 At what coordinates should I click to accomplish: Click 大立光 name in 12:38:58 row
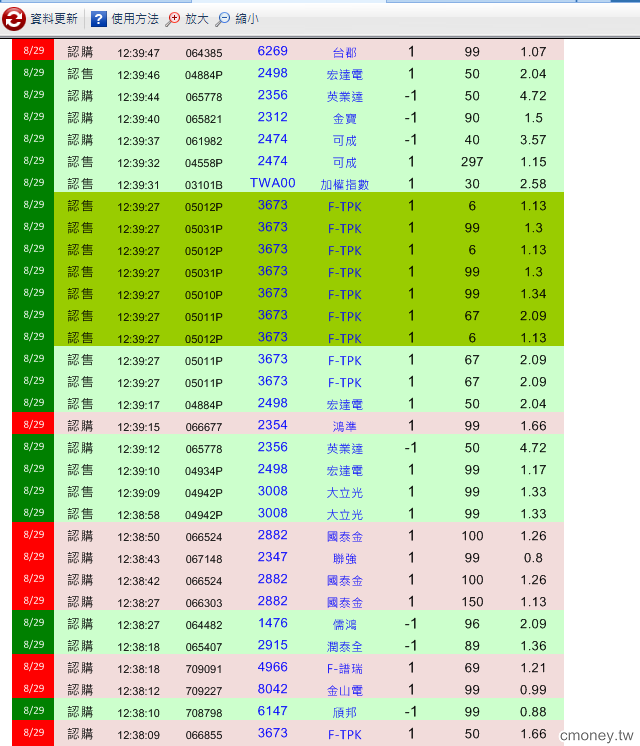[345, 515]
